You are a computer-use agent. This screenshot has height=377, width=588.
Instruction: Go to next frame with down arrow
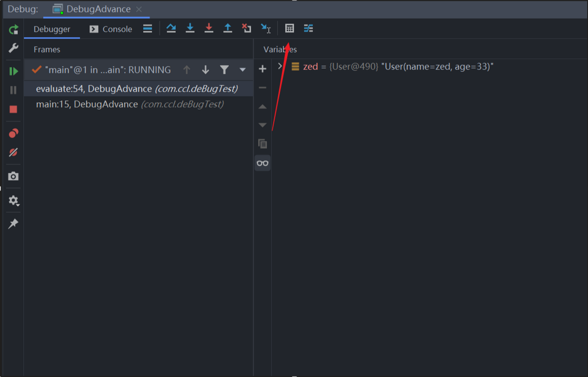pos(206,70)
